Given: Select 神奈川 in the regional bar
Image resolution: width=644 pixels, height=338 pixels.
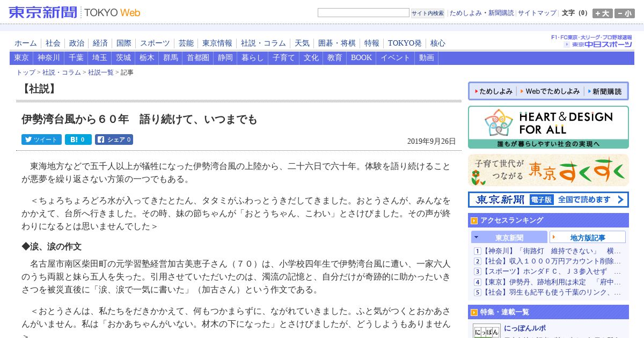Looking at the screenshot, I should pyautogui.click(x=49, y=58).
